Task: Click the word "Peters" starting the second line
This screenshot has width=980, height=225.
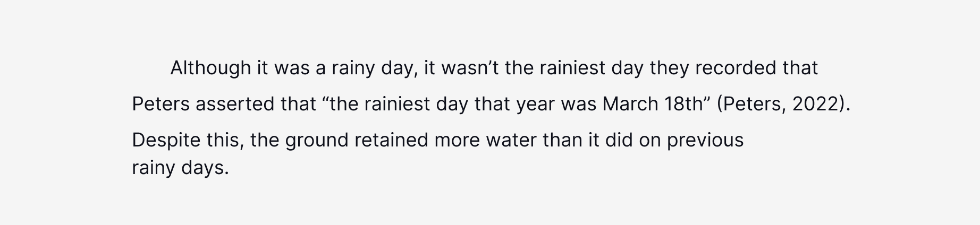Action: click(x=160, y=105)
